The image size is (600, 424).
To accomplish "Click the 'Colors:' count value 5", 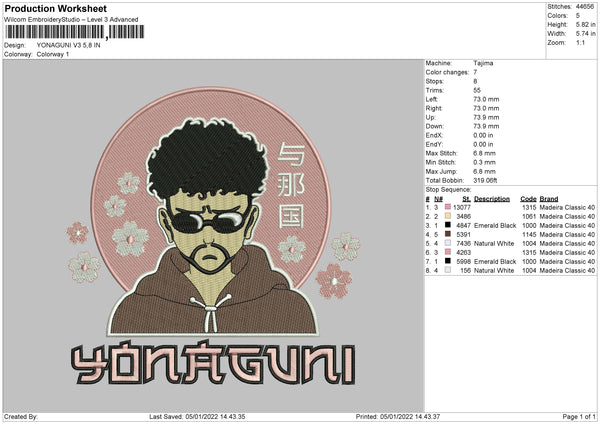I will pyautogui.click(x=578, y=16).
